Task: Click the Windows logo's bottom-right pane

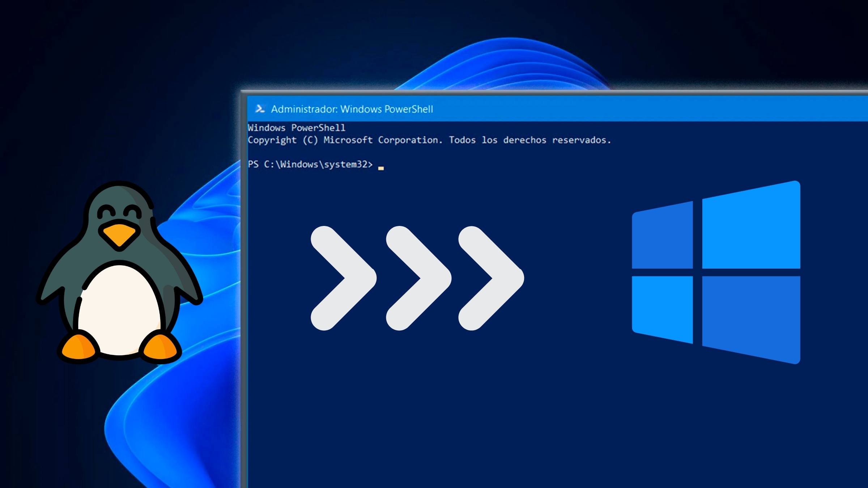Action: [x=751, y=316]
